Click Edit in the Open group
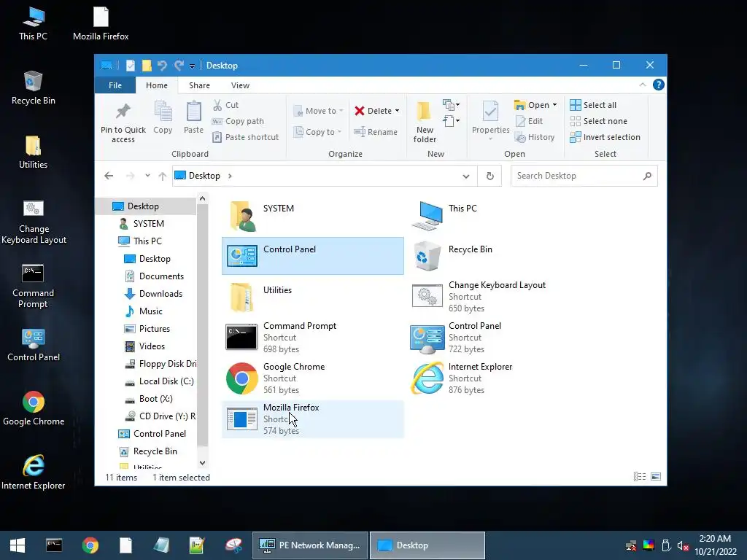Screen dimensions: 747x560 point(529,121)
